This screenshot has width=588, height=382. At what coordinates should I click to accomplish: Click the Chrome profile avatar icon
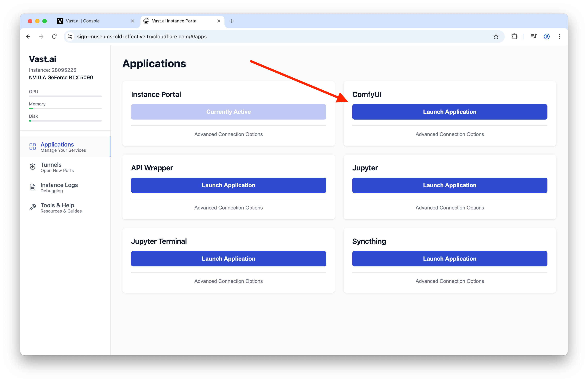click(547, 37)
